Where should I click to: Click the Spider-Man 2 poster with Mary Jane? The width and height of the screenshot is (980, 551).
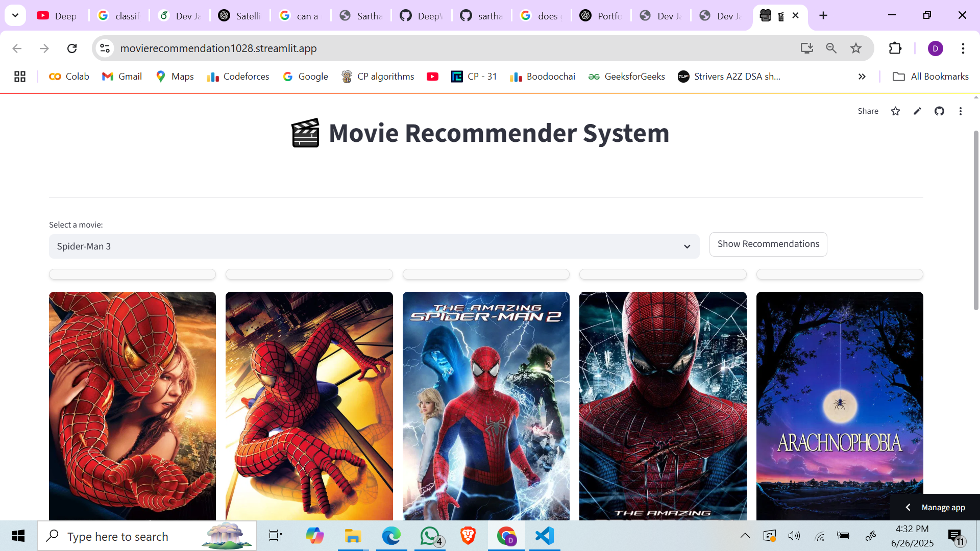(x=132, y=406)
